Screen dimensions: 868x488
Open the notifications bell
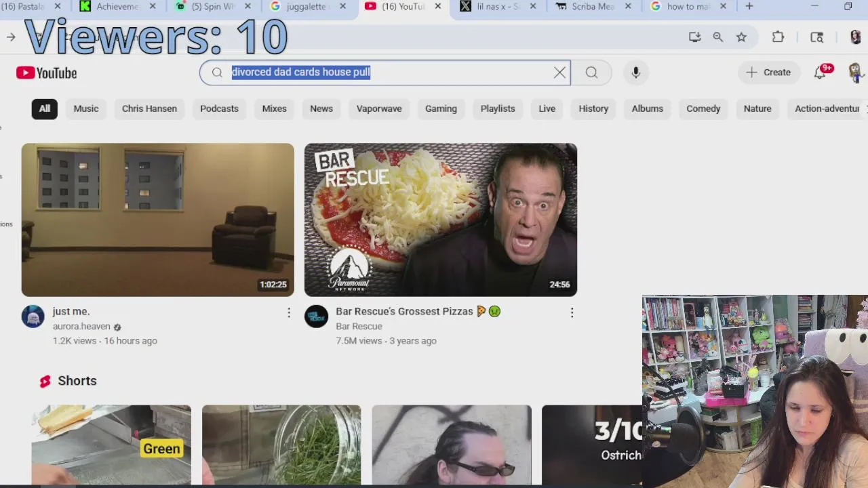820,73
